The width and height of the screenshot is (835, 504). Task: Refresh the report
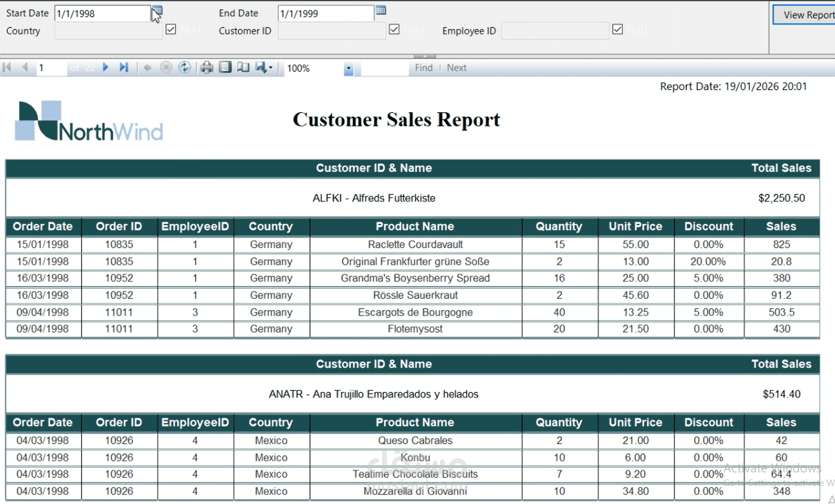pyautogui.click(x=185, y=68)
